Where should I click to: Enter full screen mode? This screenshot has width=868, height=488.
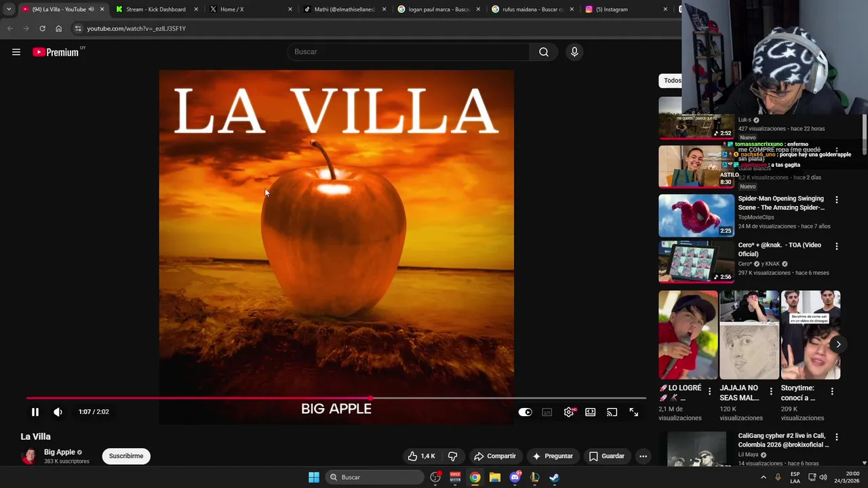coord(634,412)
